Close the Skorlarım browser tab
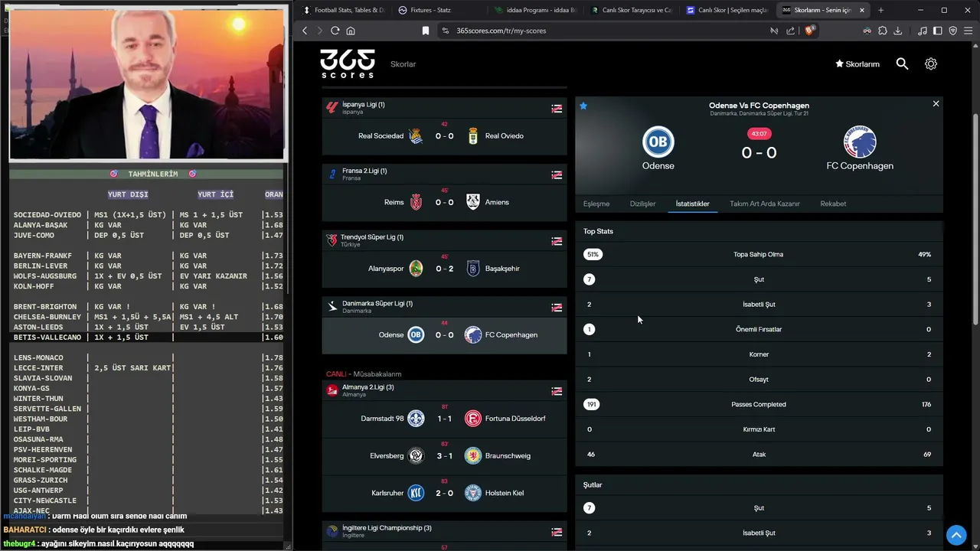The width and height of the screenshot is (980, 551). [862, 10]
